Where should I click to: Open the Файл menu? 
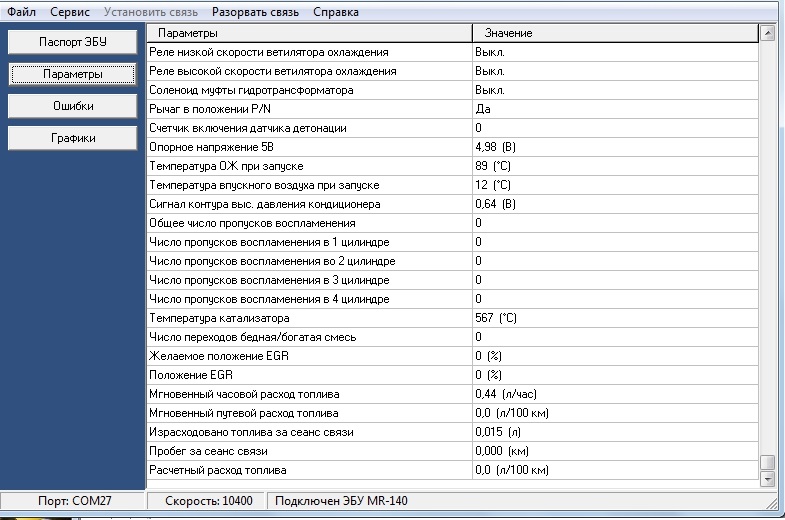(x=21, y=12)
